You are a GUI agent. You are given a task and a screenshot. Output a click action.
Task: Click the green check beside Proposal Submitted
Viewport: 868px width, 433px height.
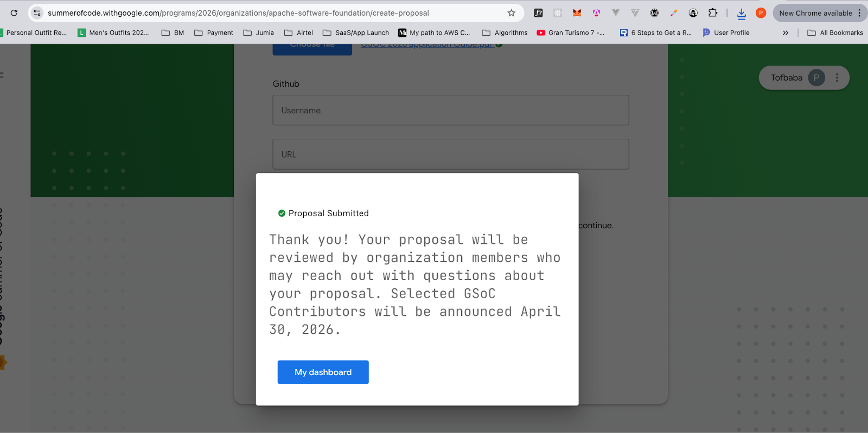pos(282,214)
